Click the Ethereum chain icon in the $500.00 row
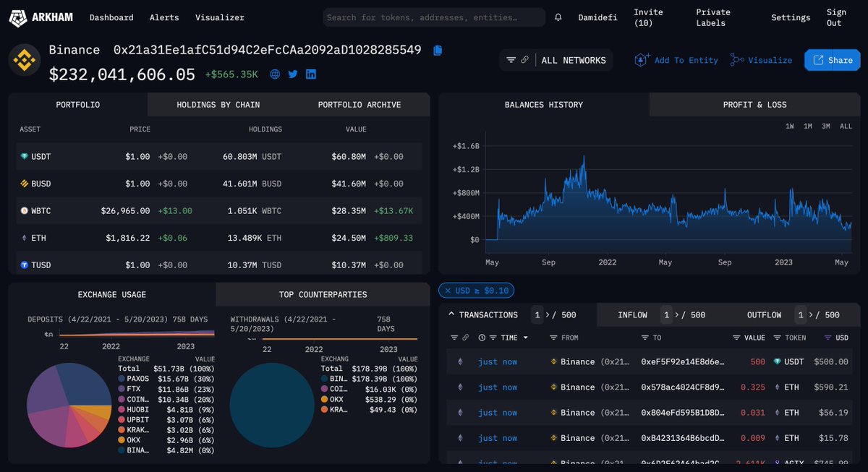Viewport: 868px width, 472px height. 459,361
